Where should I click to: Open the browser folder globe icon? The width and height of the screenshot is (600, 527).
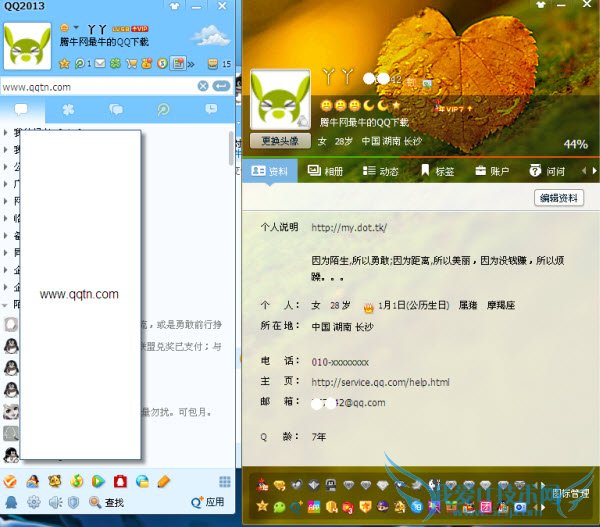tap(142, 481)
